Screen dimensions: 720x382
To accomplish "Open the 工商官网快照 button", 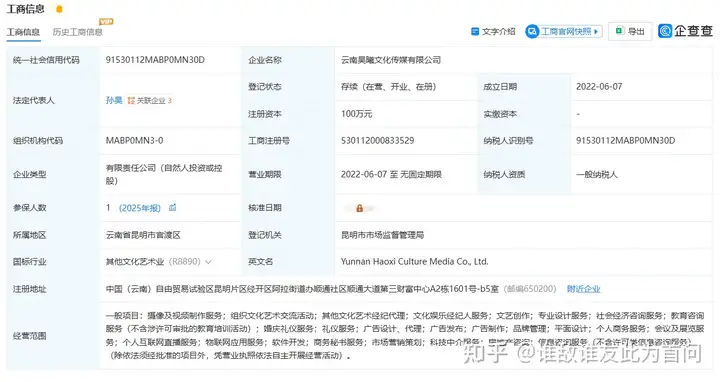I will (564, 31).
